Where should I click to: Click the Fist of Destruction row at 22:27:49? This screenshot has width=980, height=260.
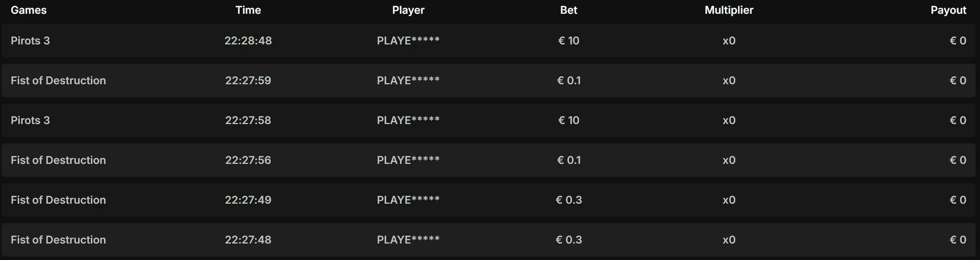58,199
